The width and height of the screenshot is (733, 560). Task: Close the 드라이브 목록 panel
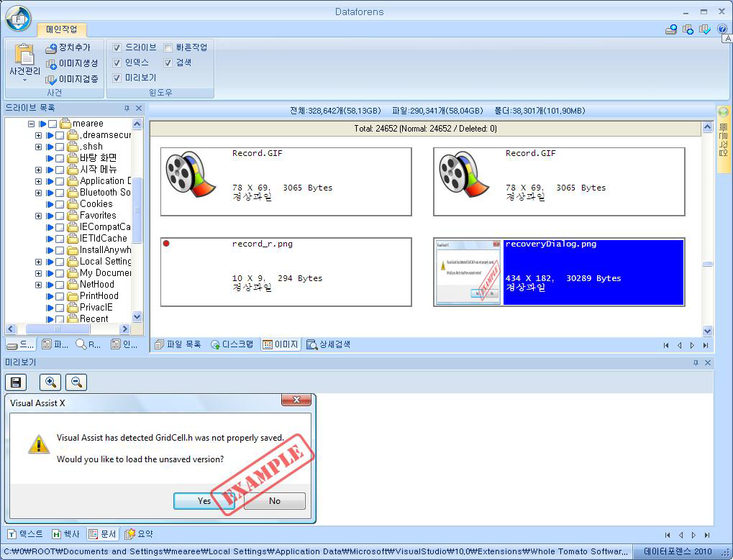click(x=139, y=109)
